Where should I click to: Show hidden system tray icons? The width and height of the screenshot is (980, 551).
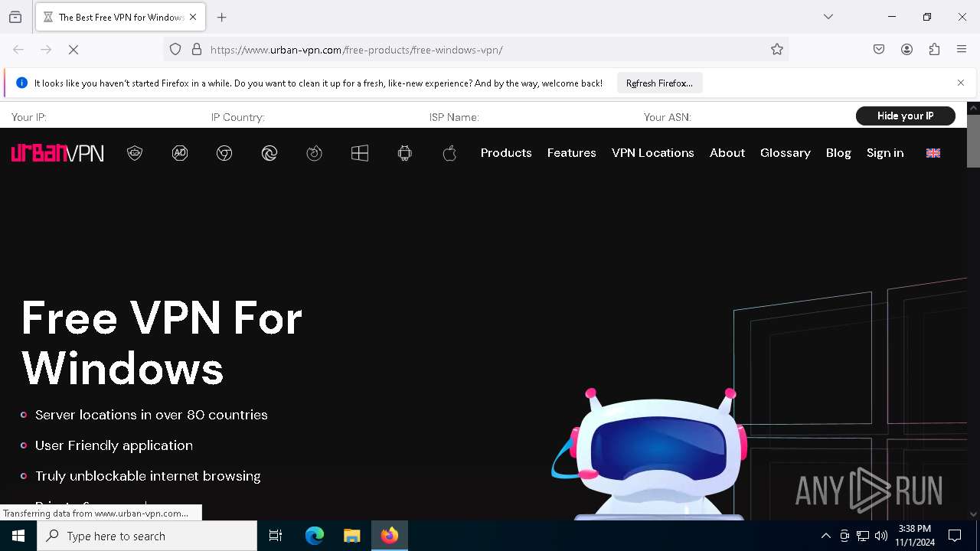[826, 536]
